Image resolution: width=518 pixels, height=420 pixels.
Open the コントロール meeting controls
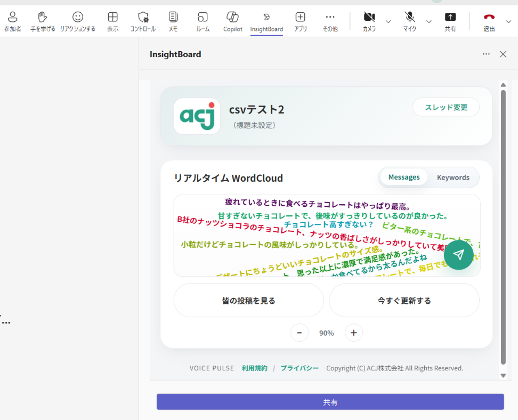(143, 21)
